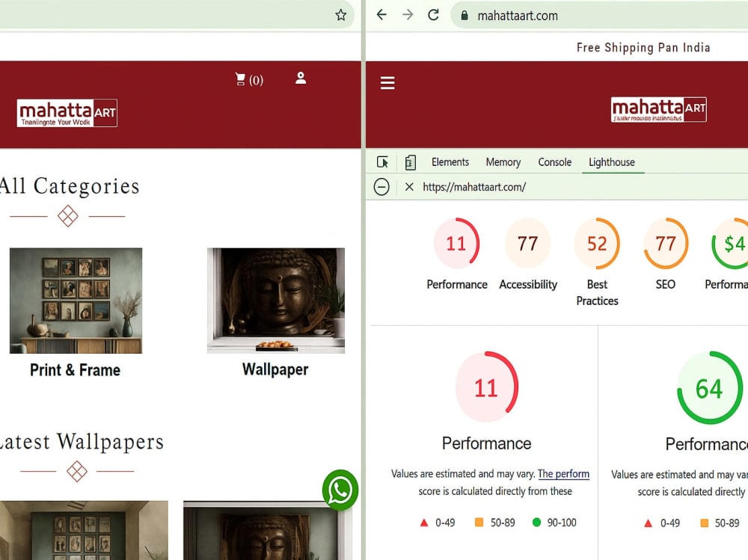748x560 pixels.
Task: Select the https://mahattaart.com/ report URL
Action: (474, 187)
